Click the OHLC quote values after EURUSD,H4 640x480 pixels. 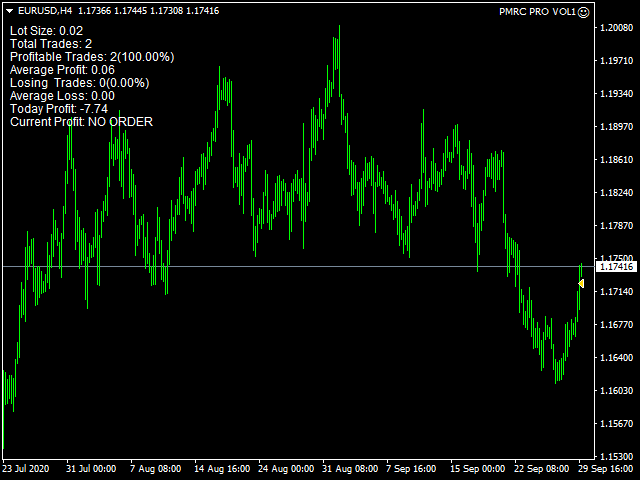(149, 11)
